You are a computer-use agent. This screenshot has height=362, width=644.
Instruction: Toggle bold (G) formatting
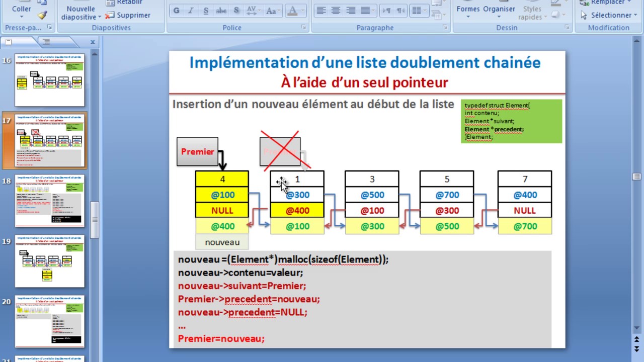tap(177, 11)
